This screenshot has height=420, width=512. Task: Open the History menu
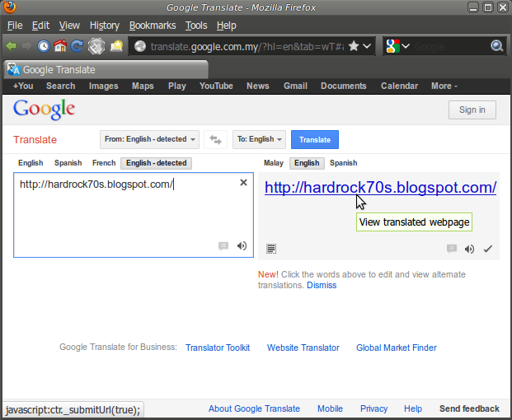click(x=105, y=26)
